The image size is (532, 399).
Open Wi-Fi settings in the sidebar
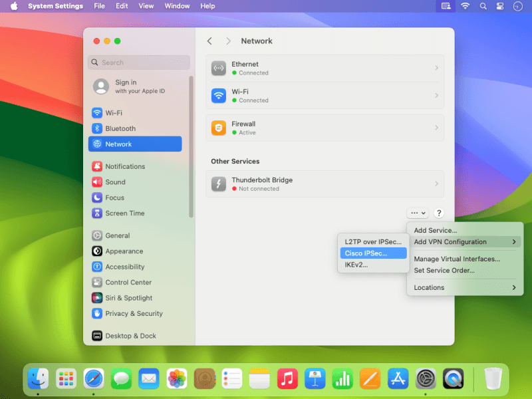113,113
